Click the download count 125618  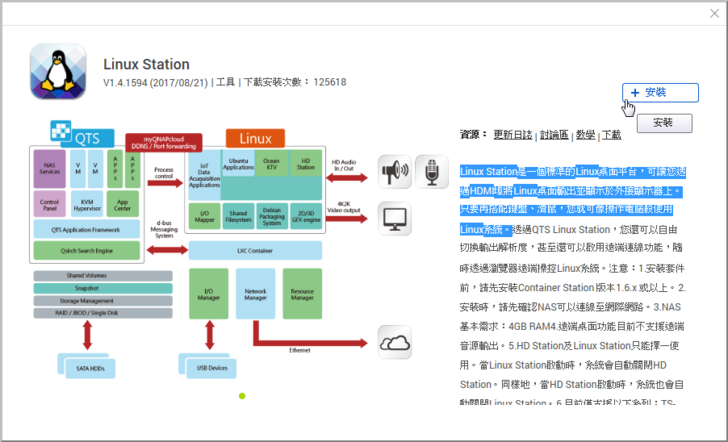tap(330, 82)
